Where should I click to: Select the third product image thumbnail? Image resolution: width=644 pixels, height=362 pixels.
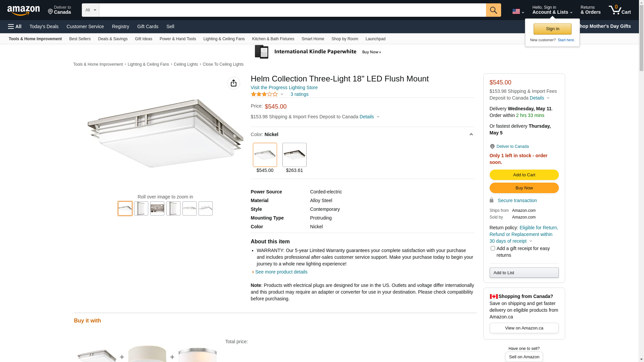[157, 208]
